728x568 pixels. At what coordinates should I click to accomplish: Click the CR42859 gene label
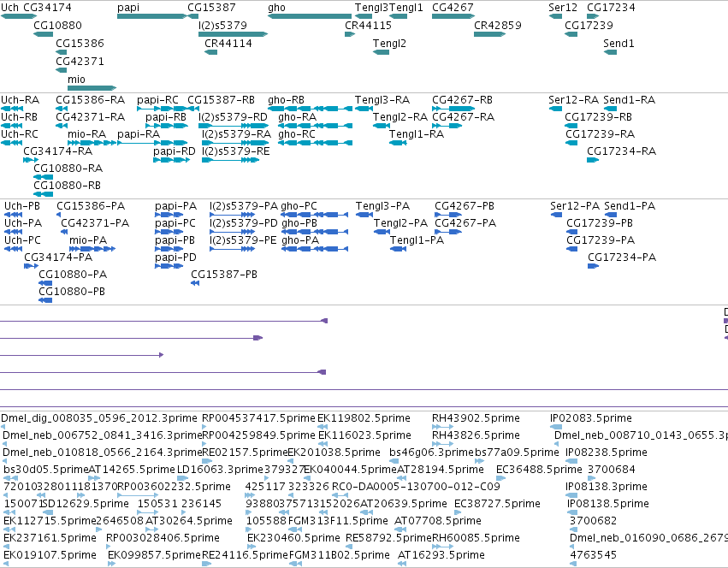(498, 25)
